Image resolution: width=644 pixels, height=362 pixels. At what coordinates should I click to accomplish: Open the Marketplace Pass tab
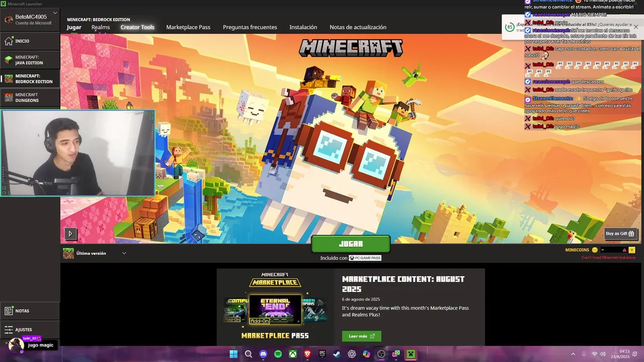(x=188, y=27)
